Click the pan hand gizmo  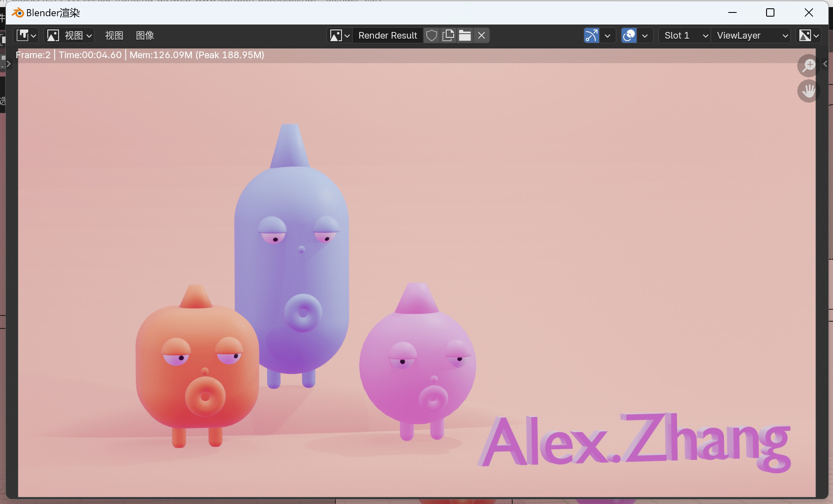click(808, 91)
